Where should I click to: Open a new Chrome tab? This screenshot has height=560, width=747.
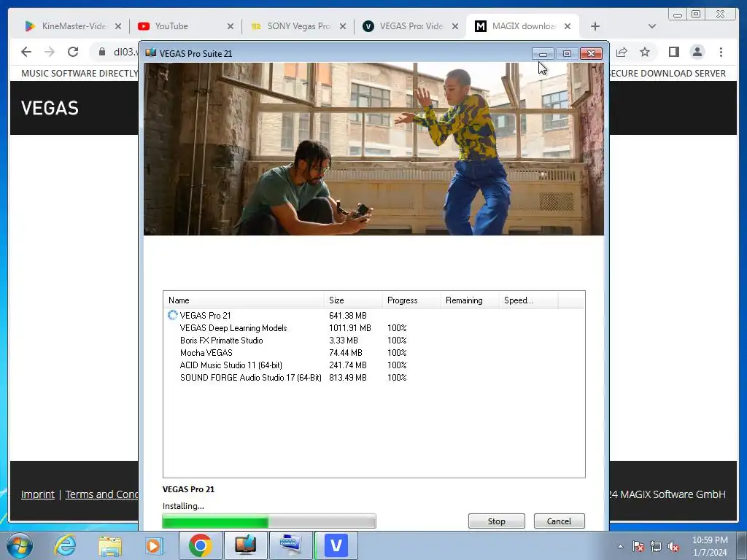(x=595, y=26)
